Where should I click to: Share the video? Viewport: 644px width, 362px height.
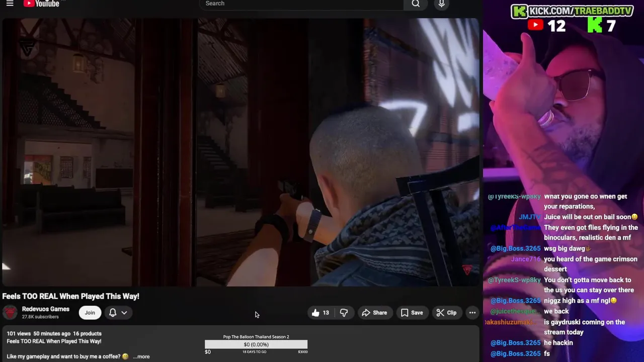click(374, 313)
